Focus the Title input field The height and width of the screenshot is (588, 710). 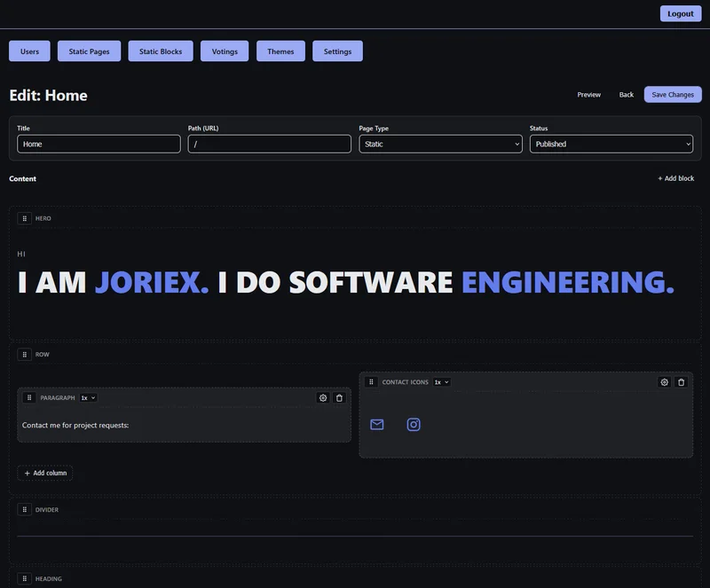99,144
